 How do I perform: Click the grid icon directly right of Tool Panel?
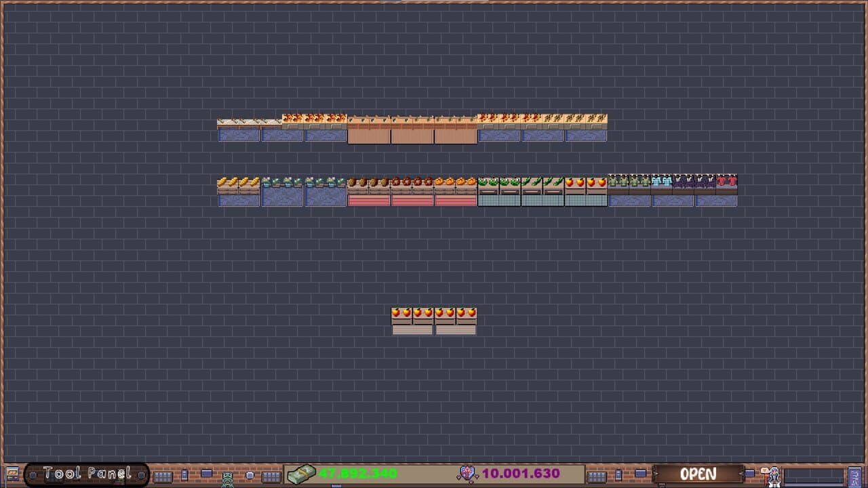pos(163,476)
